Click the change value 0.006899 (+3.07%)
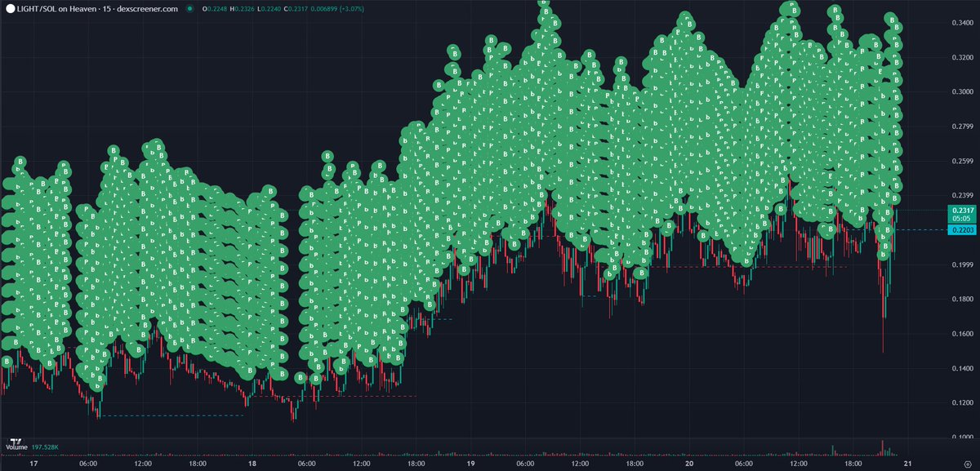 [339, 8]
